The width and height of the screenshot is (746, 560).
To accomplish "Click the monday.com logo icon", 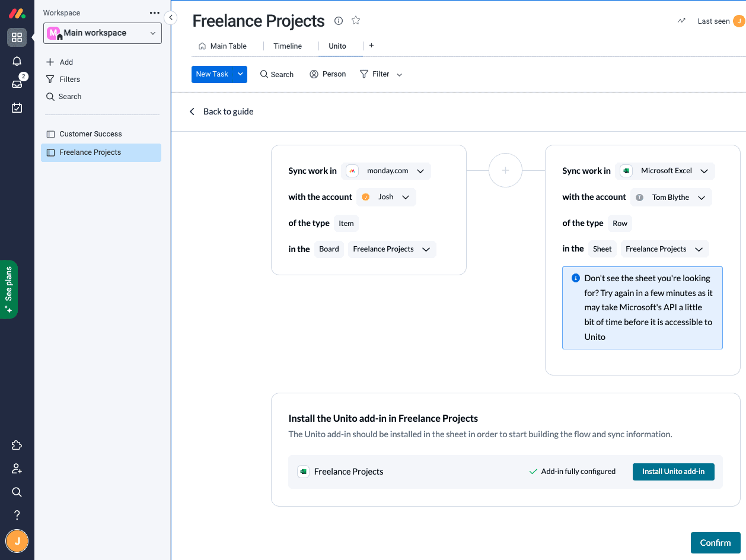I will pos(17,13).
